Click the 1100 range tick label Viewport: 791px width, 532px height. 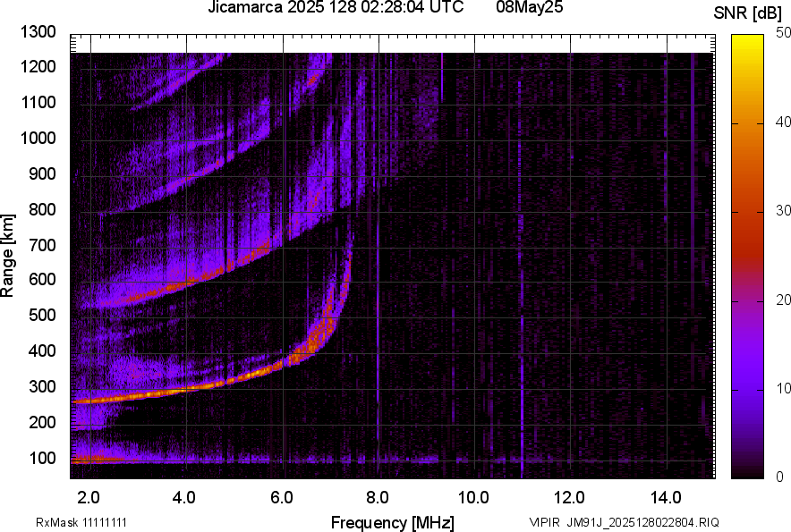click(38, 102)
